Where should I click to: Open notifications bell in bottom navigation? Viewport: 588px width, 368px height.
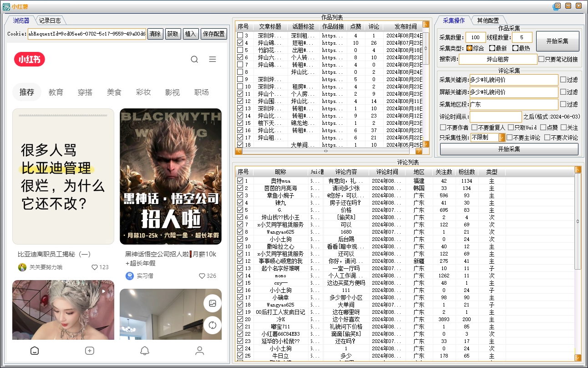point(145,351)
